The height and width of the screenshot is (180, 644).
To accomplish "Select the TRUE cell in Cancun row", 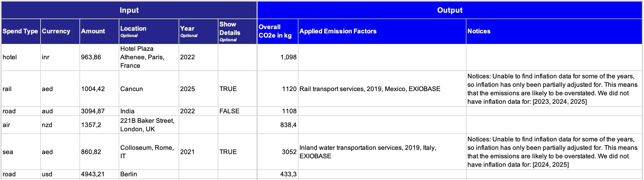I will pos(237,89).
